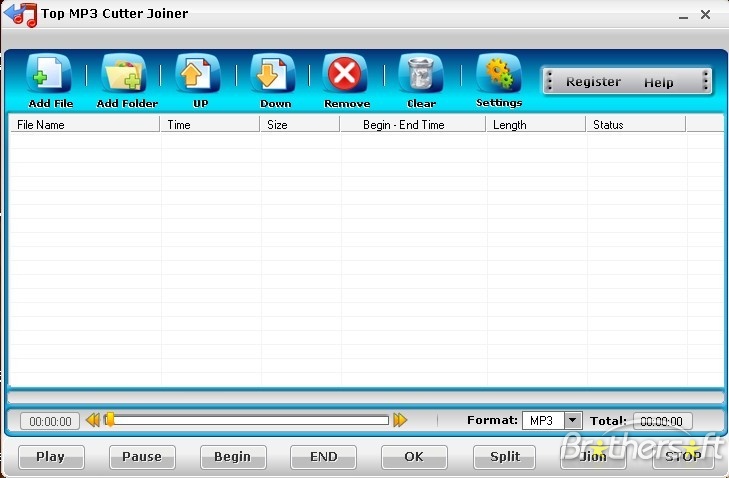Click the STOP button
Viewport: 729px width, 478px height.
683,457
